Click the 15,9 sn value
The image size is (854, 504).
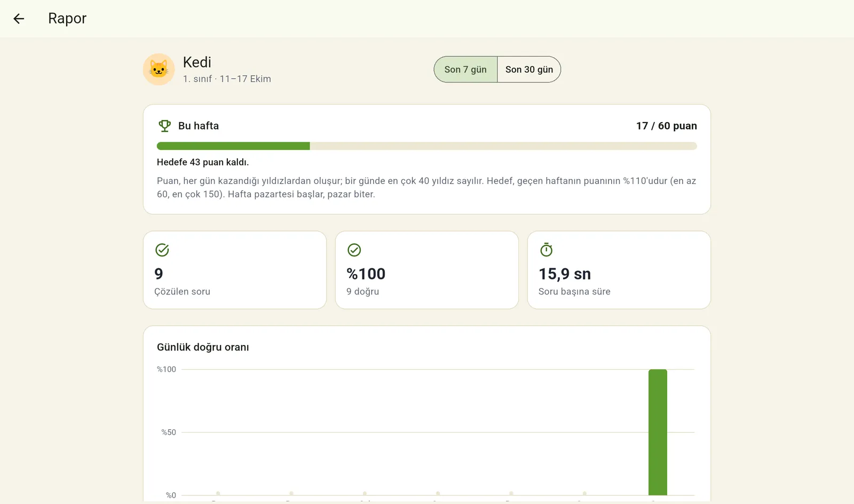point(565,274)
